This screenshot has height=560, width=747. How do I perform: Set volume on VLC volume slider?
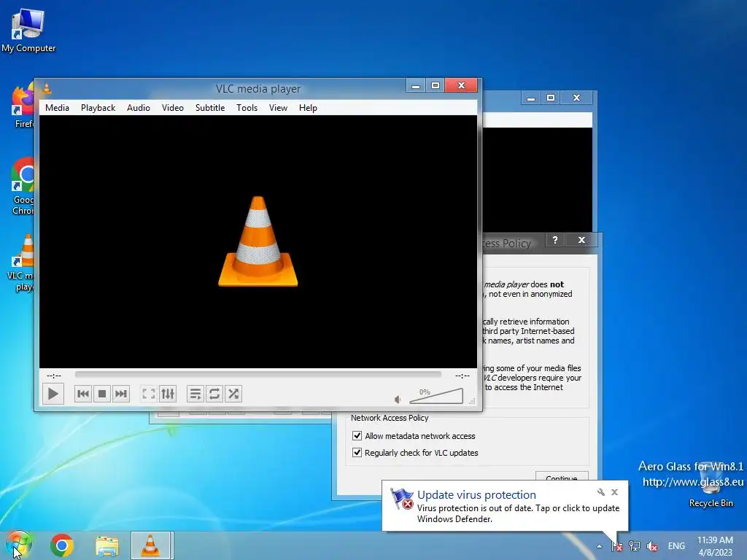pos(436,396)
